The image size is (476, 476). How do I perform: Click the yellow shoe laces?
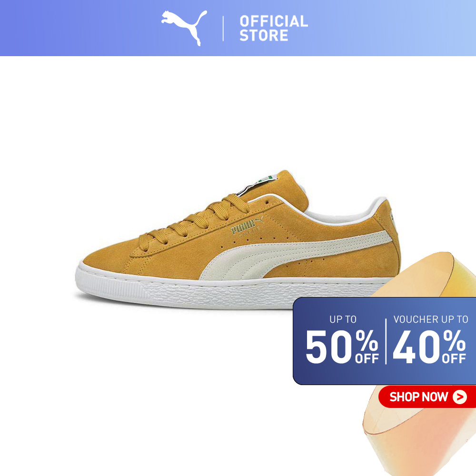point(194,222)
